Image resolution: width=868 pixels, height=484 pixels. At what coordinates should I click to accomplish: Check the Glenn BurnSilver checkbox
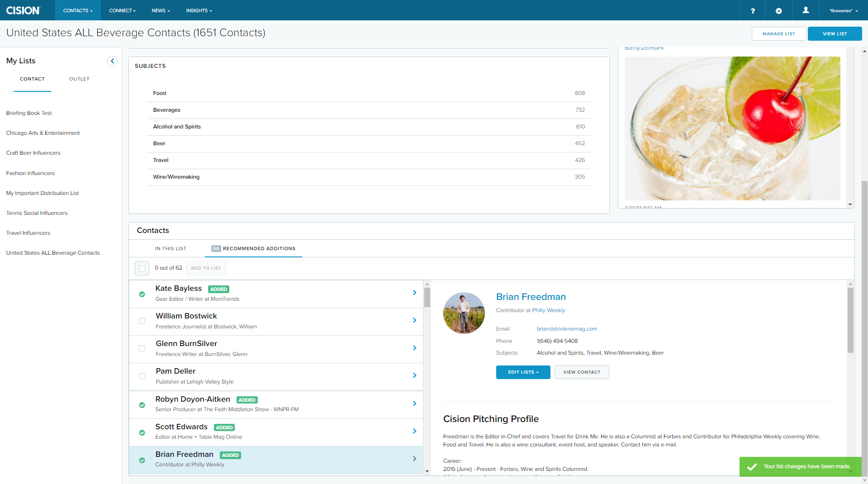coord(142,348)
